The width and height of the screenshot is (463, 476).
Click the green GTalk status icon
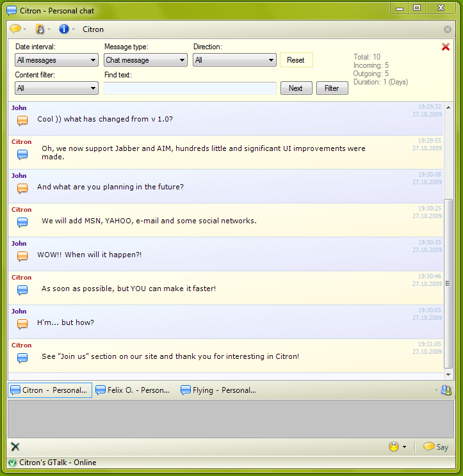point(12,463)
